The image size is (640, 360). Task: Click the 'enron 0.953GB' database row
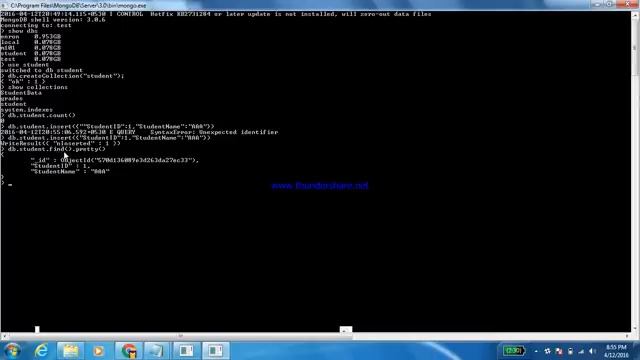pos(31,37)
